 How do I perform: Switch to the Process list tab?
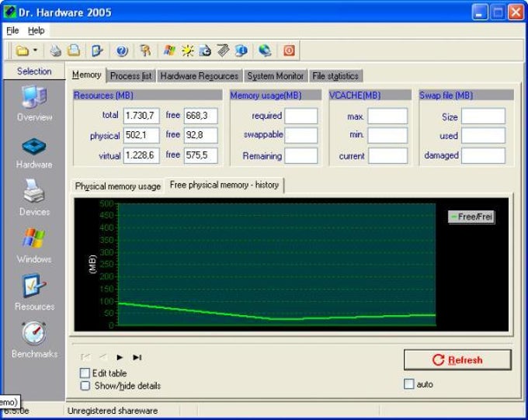pos(131,76)
